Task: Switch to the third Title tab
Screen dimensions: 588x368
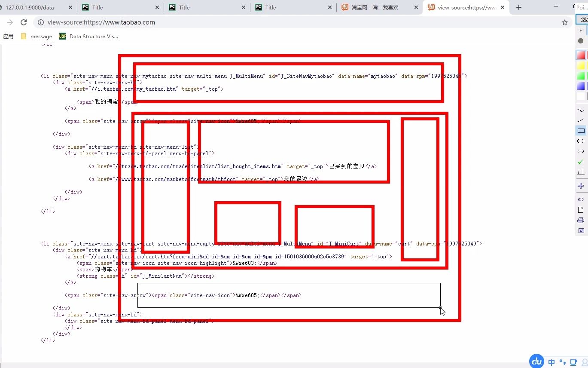Action: 292,7
